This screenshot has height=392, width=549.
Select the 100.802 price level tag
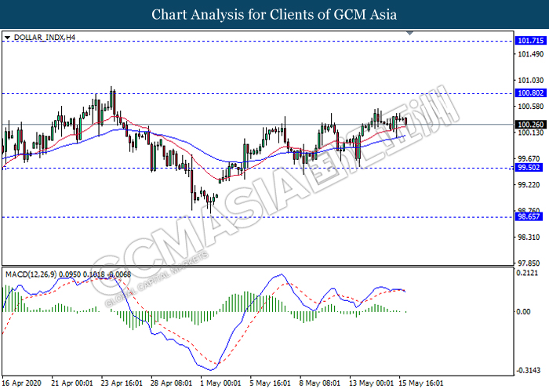[528, 93]
